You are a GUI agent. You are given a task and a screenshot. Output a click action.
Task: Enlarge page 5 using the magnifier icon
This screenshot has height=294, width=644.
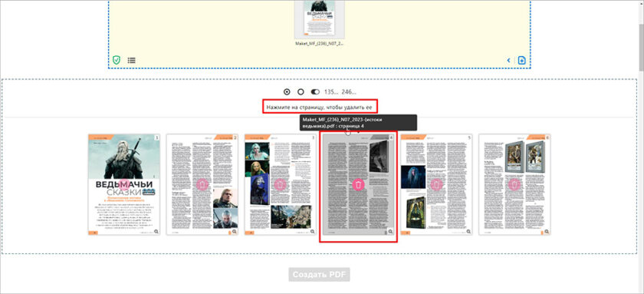tap(468, 232)
